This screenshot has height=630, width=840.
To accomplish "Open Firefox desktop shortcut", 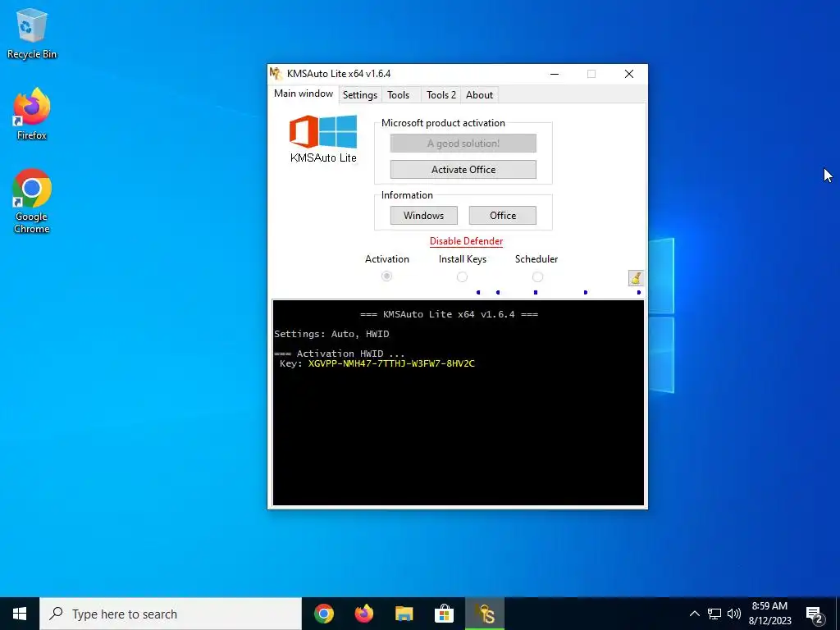I will [32, 114].
